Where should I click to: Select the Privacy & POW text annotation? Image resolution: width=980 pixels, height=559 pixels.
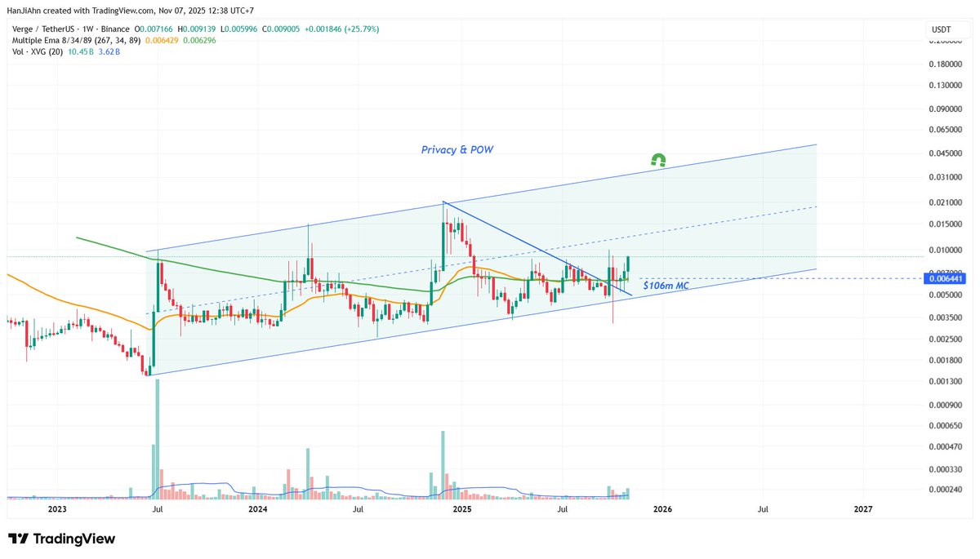(x=457, y=149)
